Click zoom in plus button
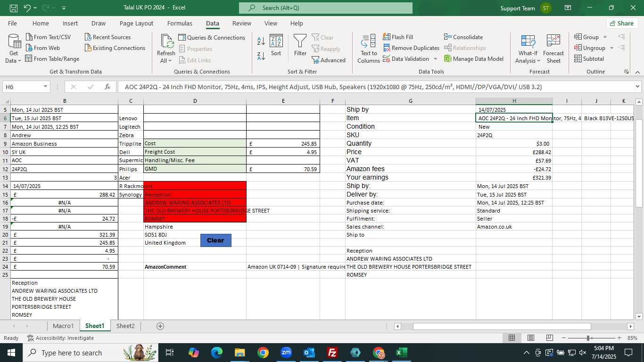The width and height of the screenshot is (644, 362). (x=619, y=338)
